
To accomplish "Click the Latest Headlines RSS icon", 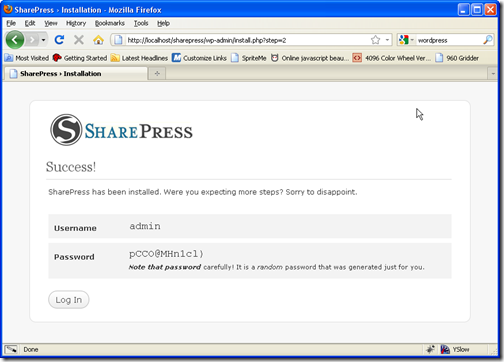I will click(115, 58).
